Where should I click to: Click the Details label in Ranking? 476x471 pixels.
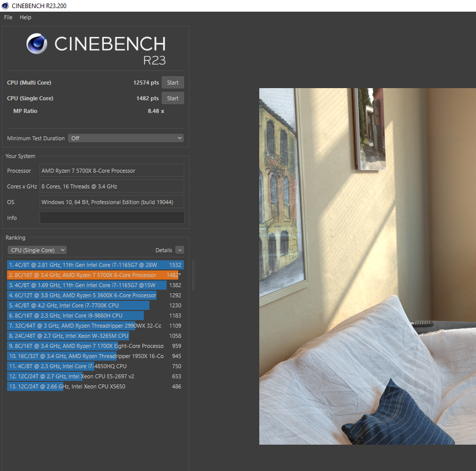point(164,250)
